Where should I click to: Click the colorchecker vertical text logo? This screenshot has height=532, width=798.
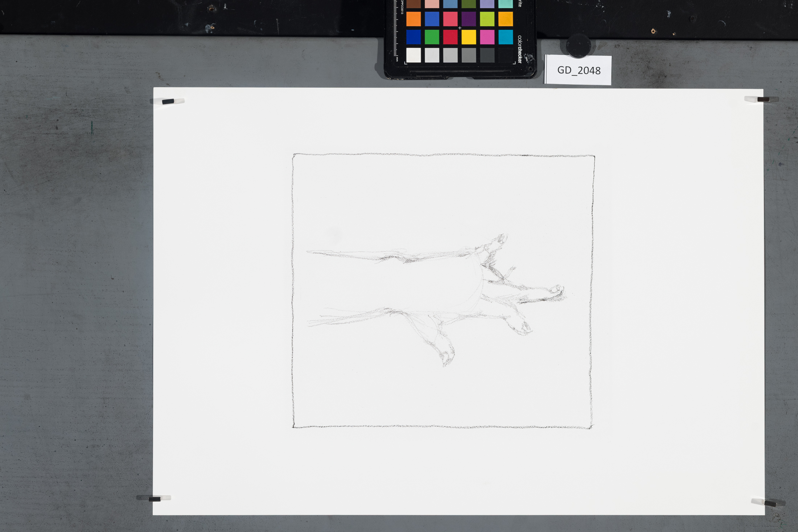tap(519, 49)
